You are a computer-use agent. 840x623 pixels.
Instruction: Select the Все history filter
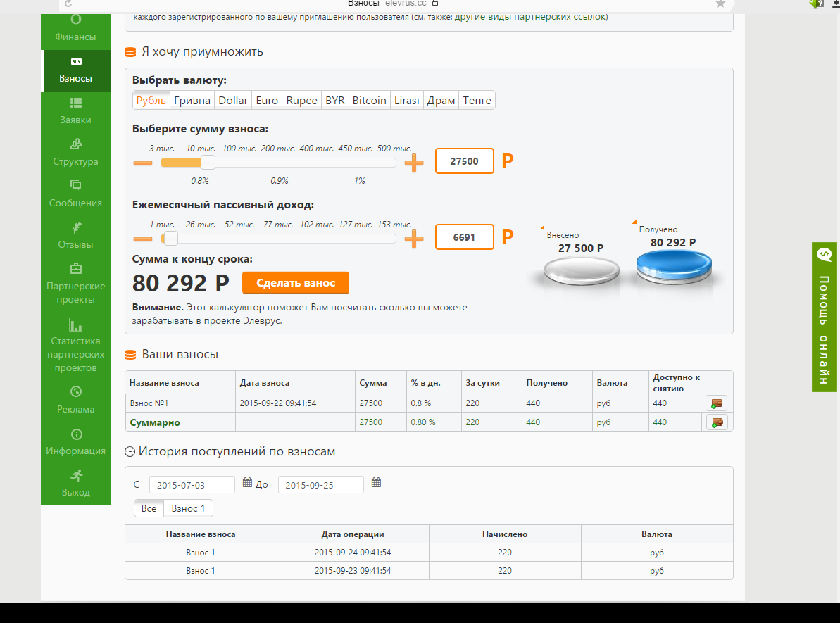coord(149,508)
